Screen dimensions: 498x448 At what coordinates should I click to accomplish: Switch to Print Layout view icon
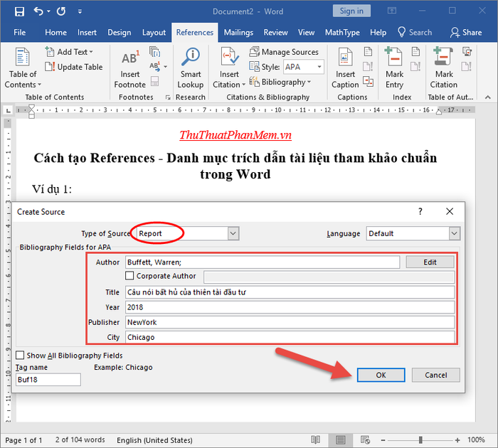pos(341,439)
